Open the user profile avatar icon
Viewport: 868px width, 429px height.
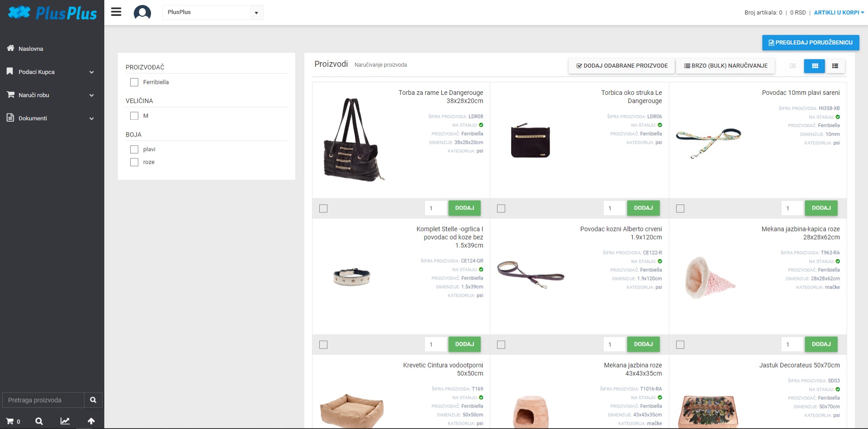[142, 12]
